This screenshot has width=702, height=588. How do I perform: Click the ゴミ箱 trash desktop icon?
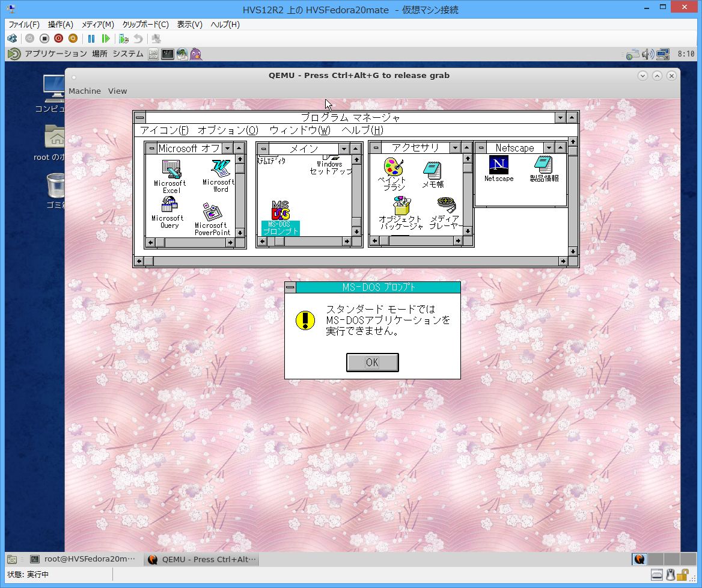point(55,191)
